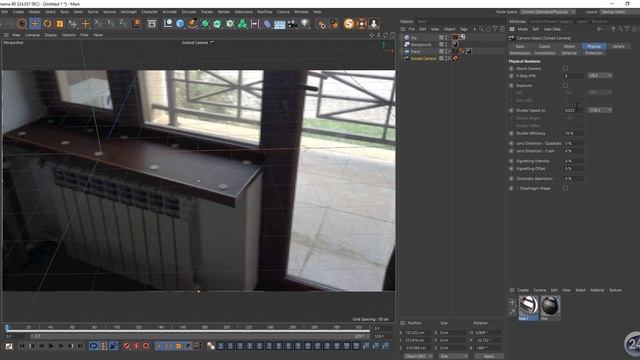
Task: Play the animation forward
Action: pyautogui.click(x=51, y=346)
